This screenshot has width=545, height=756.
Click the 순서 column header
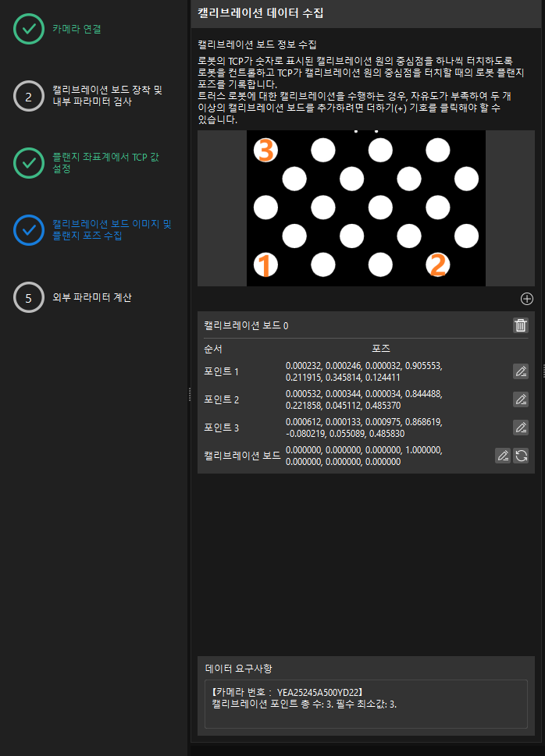coord(213,349)
